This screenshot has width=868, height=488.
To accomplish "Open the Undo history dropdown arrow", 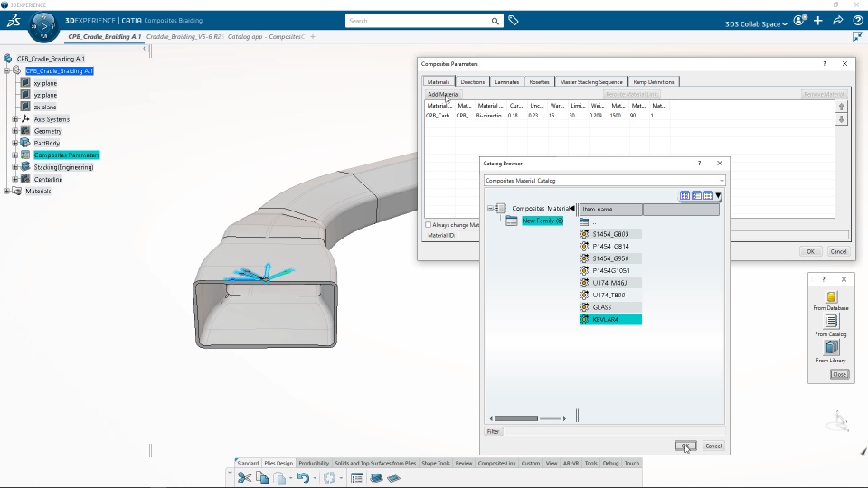I will [x=315, y=478].
